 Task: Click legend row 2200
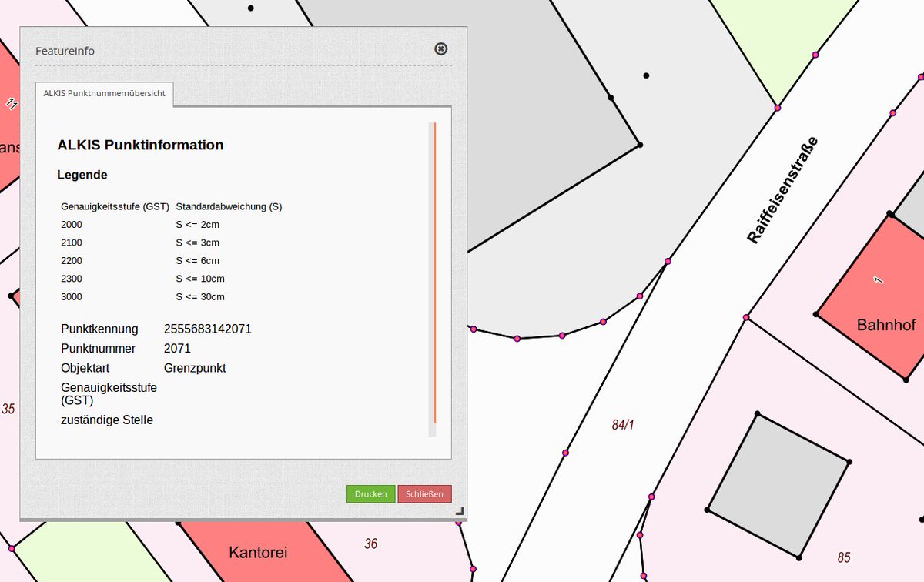[172, 260]
